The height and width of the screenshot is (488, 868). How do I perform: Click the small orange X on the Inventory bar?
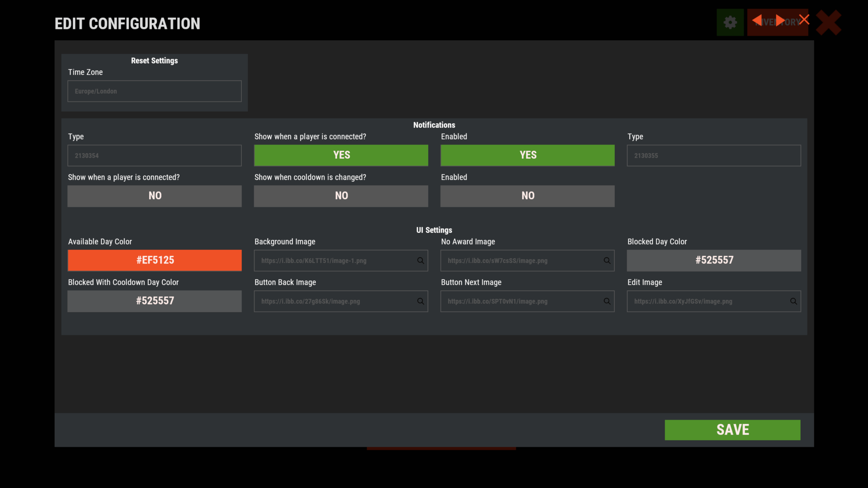pos(804,19)
